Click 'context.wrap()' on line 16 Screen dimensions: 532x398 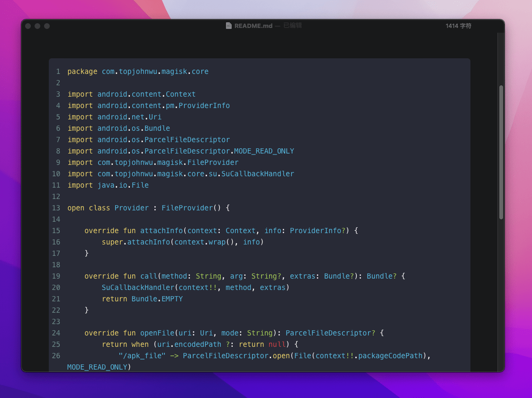[x=204, y=242]
